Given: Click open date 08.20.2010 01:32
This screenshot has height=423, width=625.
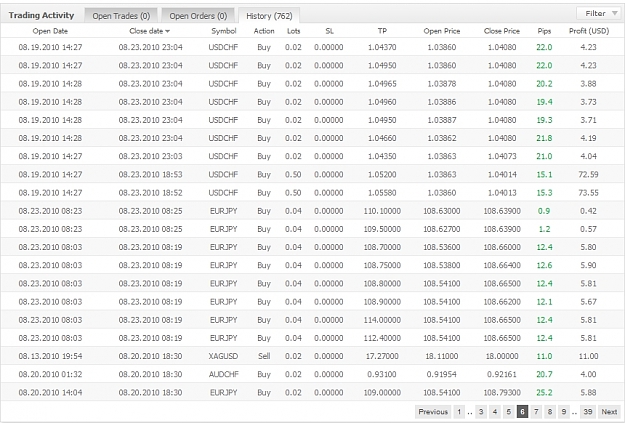Looking at the screenshot, I should coord(50,374).
